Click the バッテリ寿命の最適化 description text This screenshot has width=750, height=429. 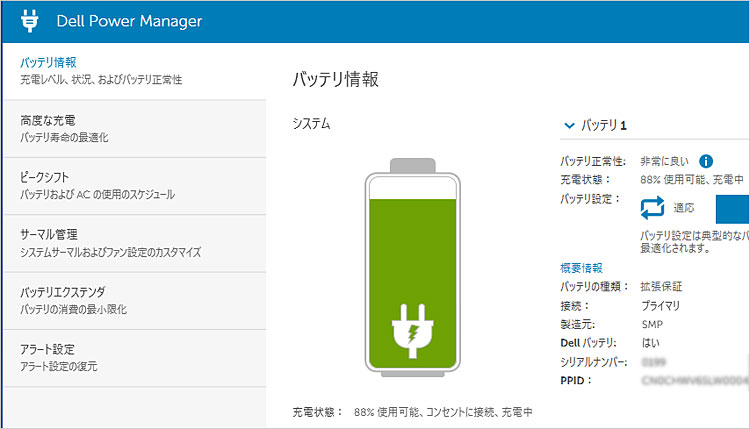click(64, 138)
